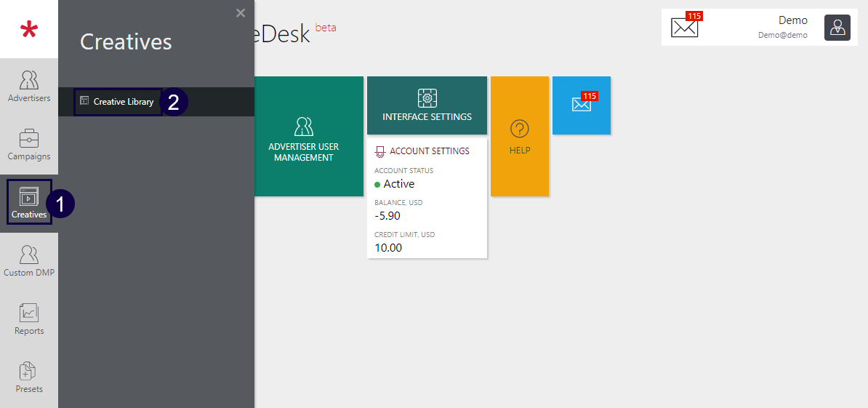
Task: Open inbox envelope in header
Action: 684,28
